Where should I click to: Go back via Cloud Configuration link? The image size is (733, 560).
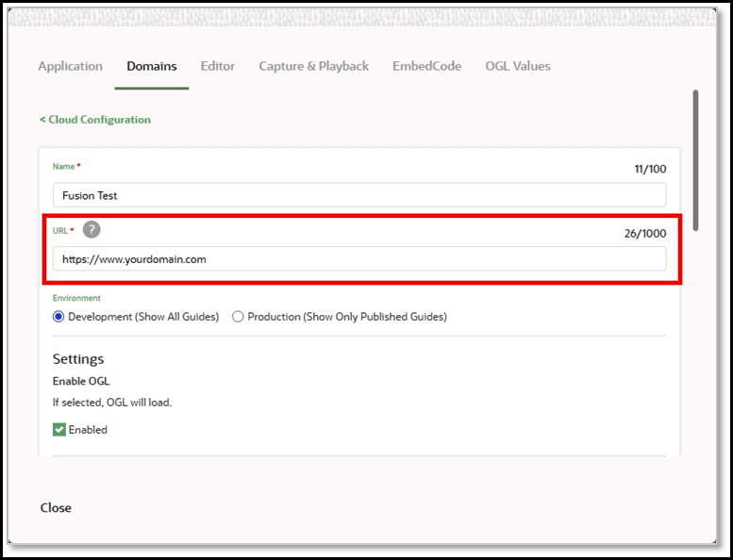pos(95,120)
